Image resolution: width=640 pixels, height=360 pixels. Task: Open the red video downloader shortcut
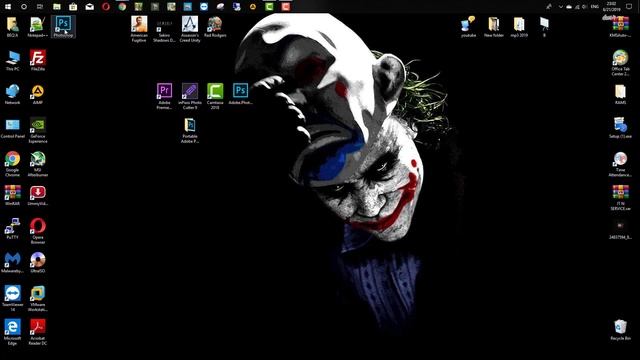[x=38, y=195]
